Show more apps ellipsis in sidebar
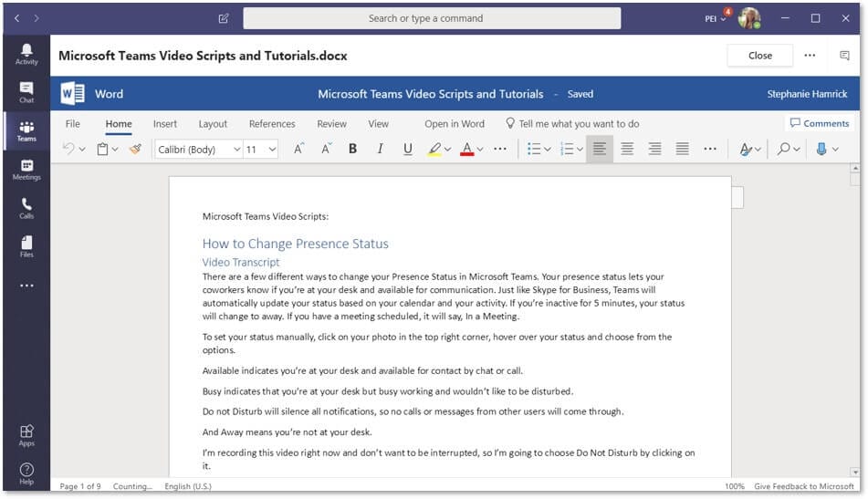 coord(26,286)
